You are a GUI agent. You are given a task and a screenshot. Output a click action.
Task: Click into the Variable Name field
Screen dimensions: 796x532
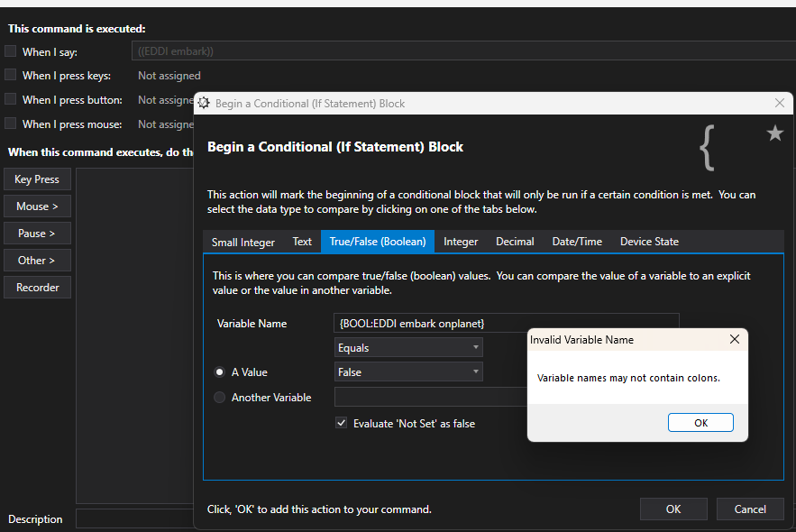(506, 324)
